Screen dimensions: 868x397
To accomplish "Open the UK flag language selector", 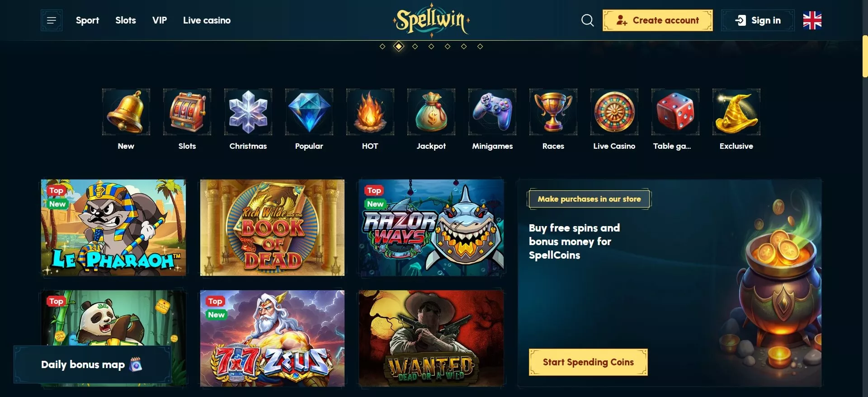I will click(x=812, y=20).
